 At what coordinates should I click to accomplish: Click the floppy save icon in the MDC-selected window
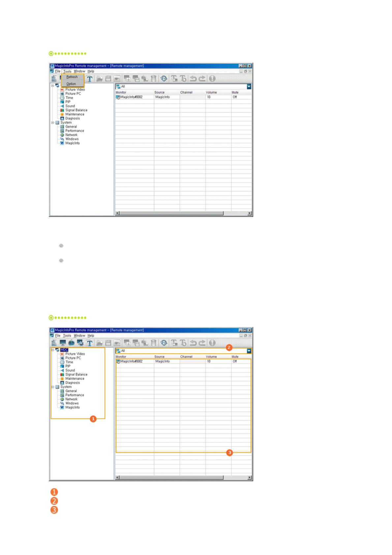pos(108,343)
